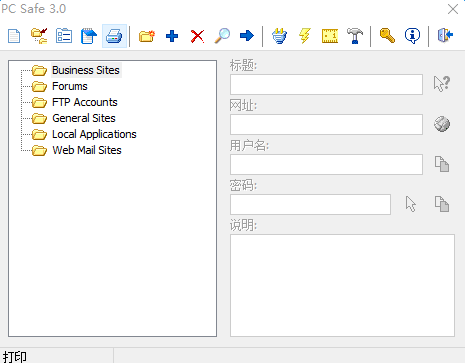Click the blue right arrow icon
465x363 pixels.
[247, 35]
